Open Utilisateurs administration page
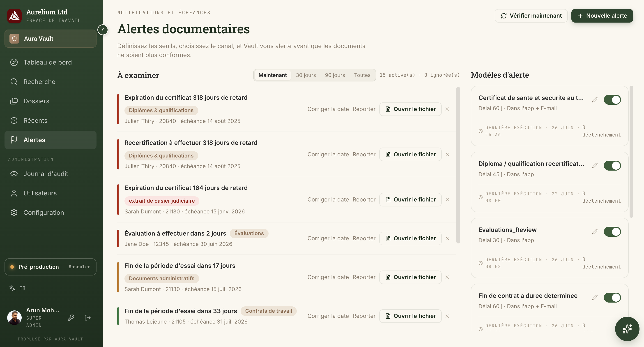The height and width of the screenshot is (347, 644). coord(51,193)
